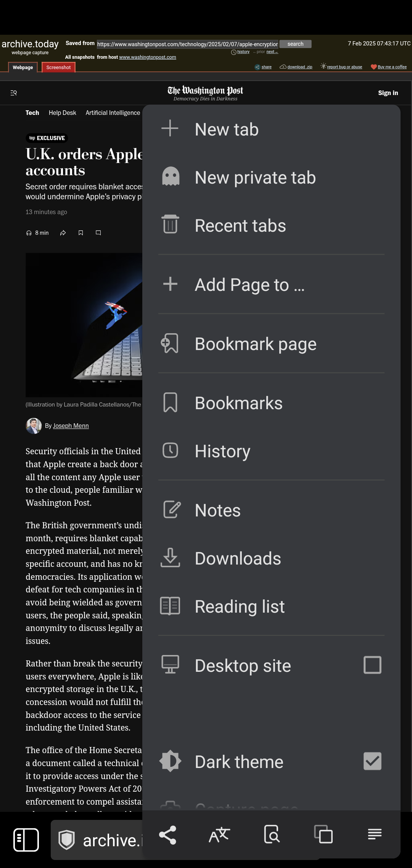Viewport: 412px width, 868px height.
Task: Open a New private tab
Action: pos(271,177)
